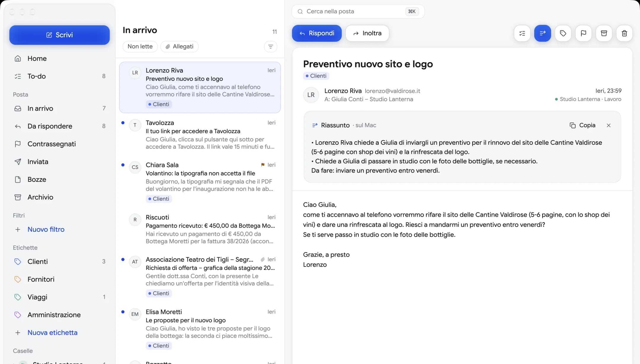Open In arrivo folder in sidebar

60,109
